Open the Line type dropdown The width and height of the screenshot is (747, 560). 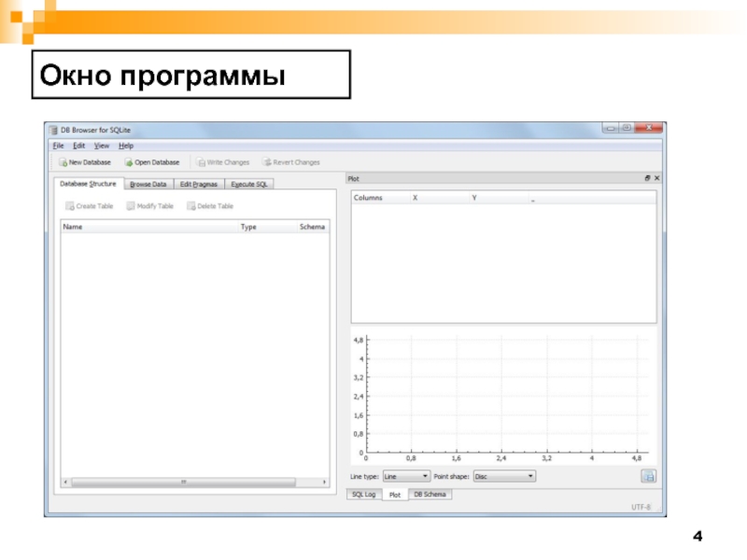click(406, 476)
